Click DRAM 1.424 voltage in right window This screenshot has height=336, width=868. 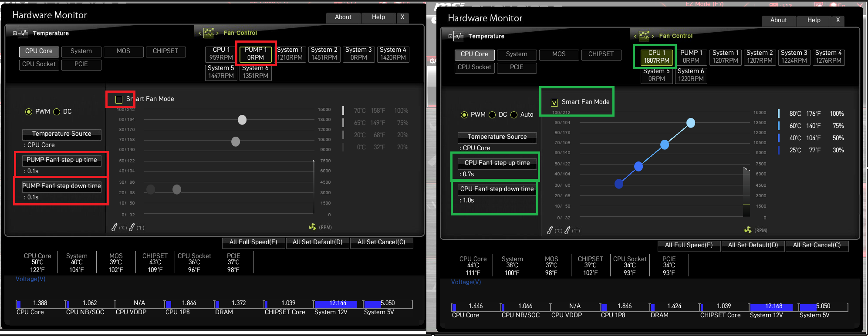[x=674, y=306]
